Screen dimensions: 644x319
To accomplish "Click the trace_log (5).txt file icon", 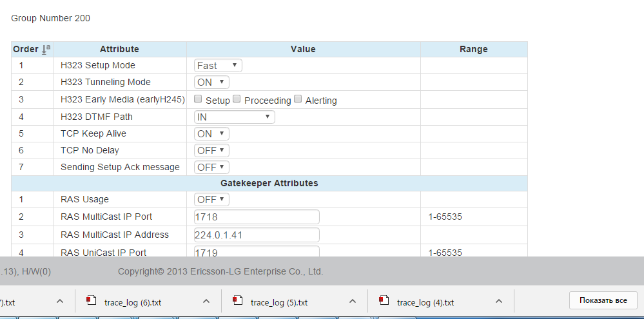I will pyautogui.click(x=238, y=301).
